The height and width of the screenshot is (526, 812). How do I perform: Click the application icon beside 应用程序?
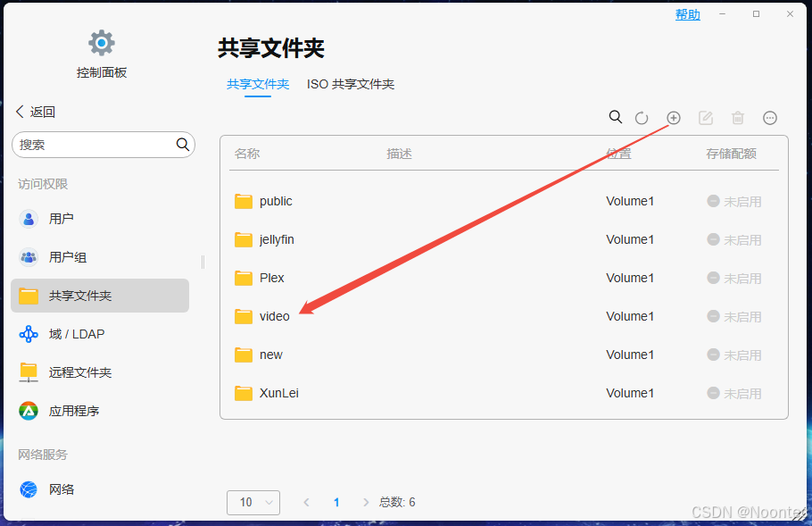(29, 411)
